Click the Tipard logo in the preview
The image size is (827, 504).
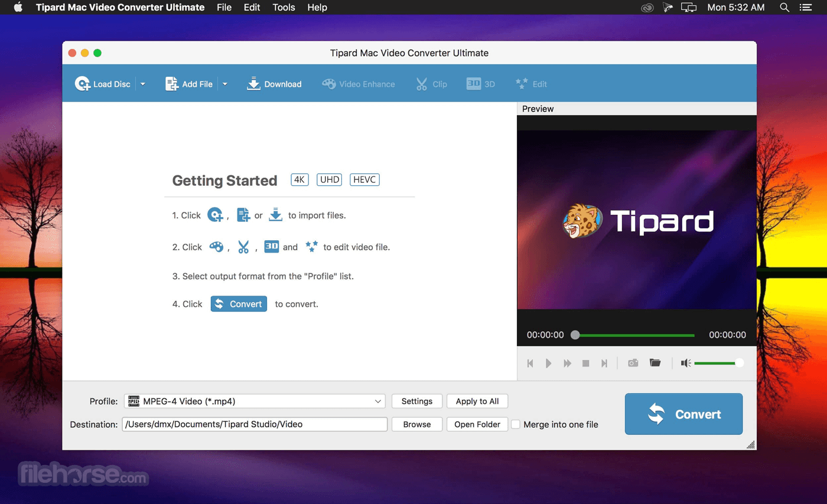(x=638, y=221)
